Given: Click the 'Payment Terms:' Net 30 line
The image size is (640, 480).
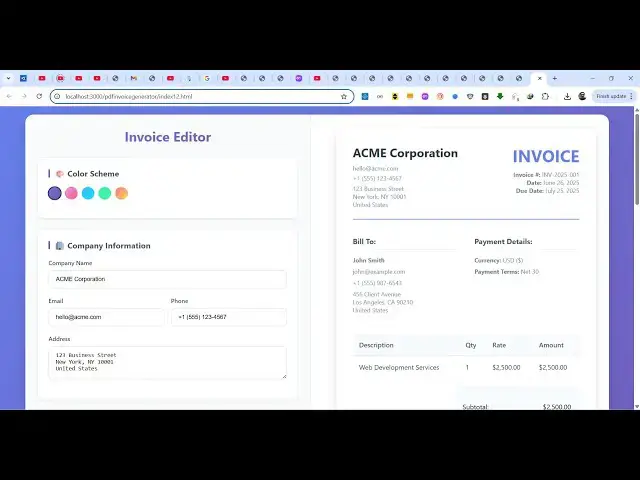Looking at the screenshot, I should (507, 272).
